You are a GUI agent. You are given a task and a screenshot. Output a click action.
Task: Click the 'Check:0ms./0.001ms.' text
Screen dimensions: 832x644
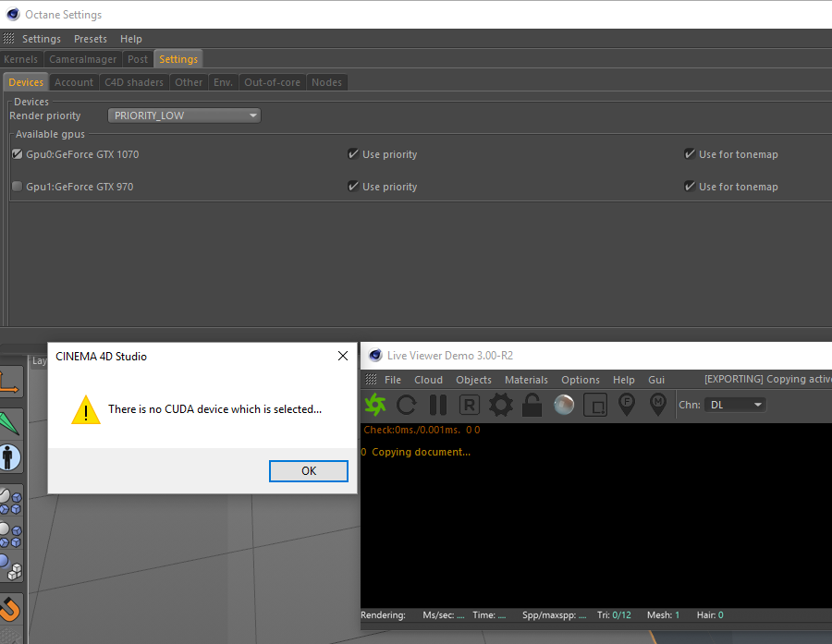(411, 430)
